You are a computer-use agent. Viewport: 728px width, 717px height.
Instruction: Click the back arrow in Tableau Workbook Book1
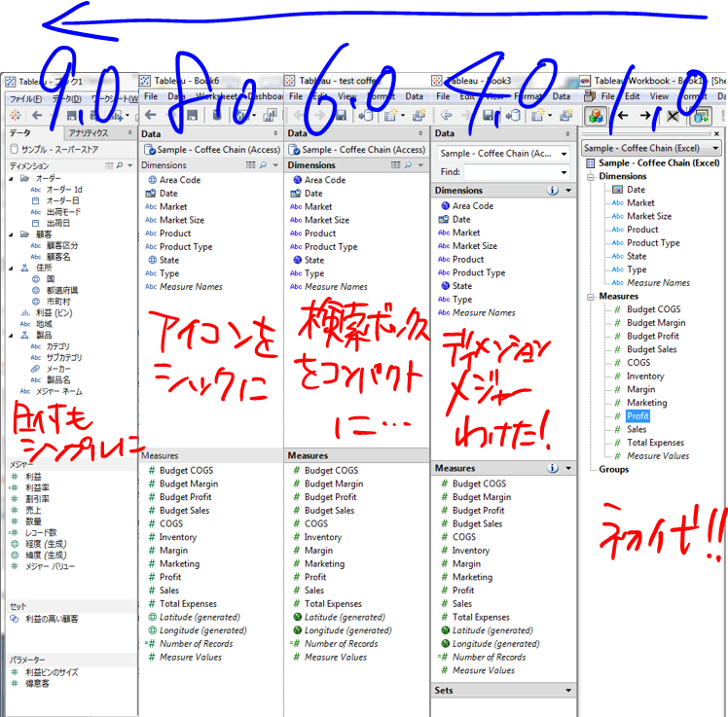coord(623,116)
